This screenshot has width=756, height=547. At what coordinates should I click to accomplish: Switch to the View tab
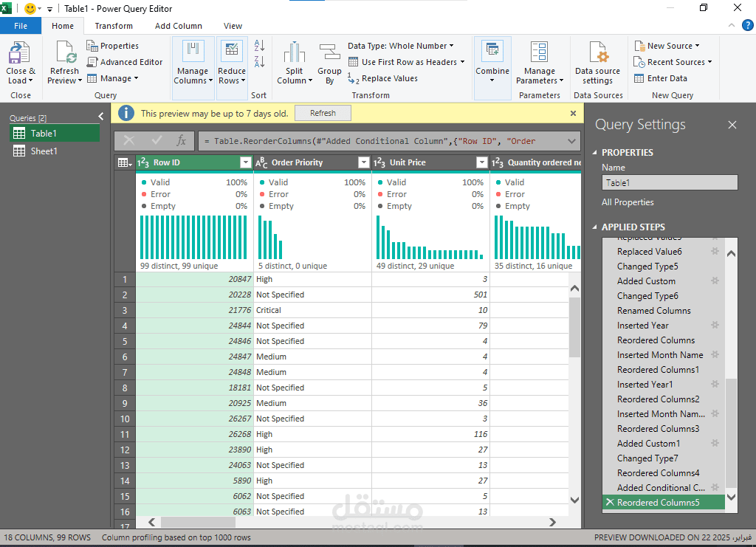pyautogui.click(x=233, y=26)
